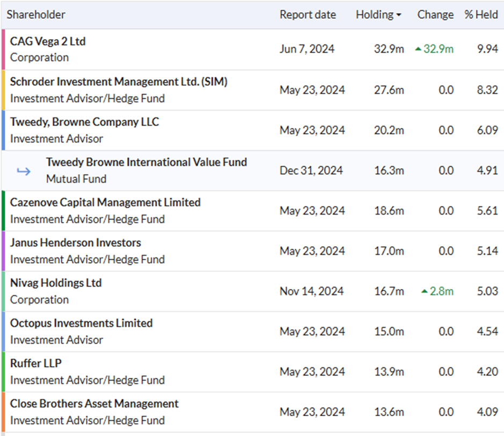Click the orange color bar for Close Brothers
The height and width of the screenshot is (436, 504).
pos(3,412)
